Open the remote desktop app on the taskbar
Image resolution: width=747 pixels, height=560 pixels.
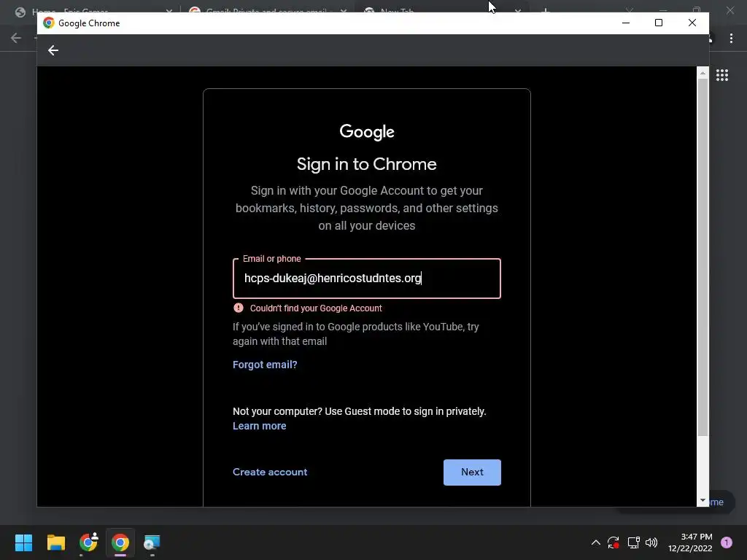152,542
